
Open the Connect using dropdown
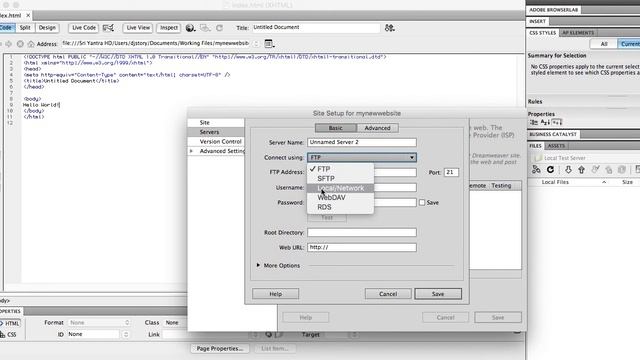click(x=362, y=157)
